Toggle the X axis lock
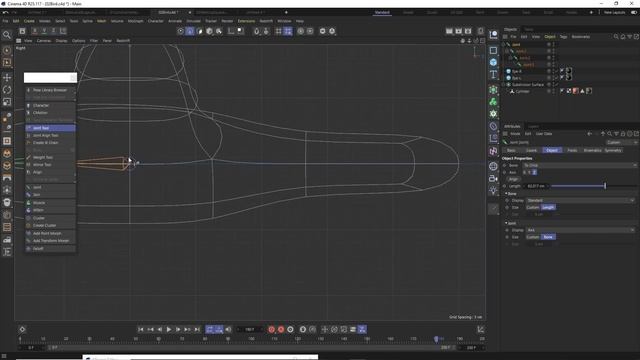Viewport: 640px width, 360px height. (x=35, y=31)
